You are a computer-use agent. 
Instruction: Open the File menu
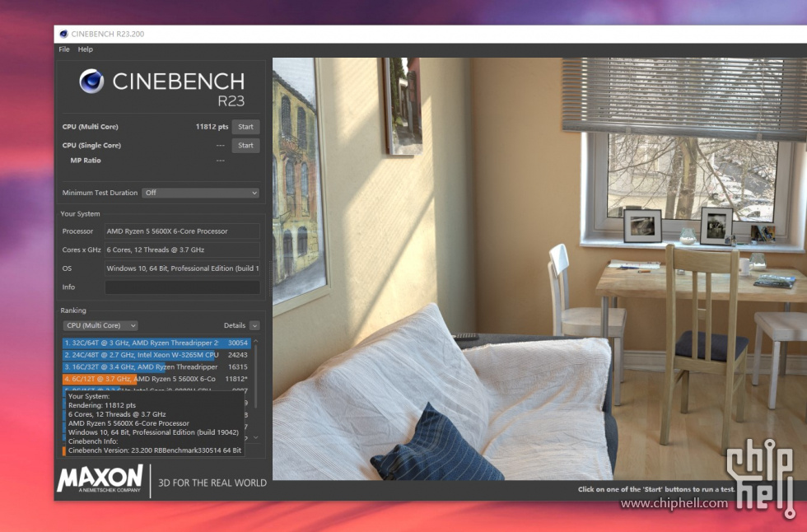click(64, 49)
